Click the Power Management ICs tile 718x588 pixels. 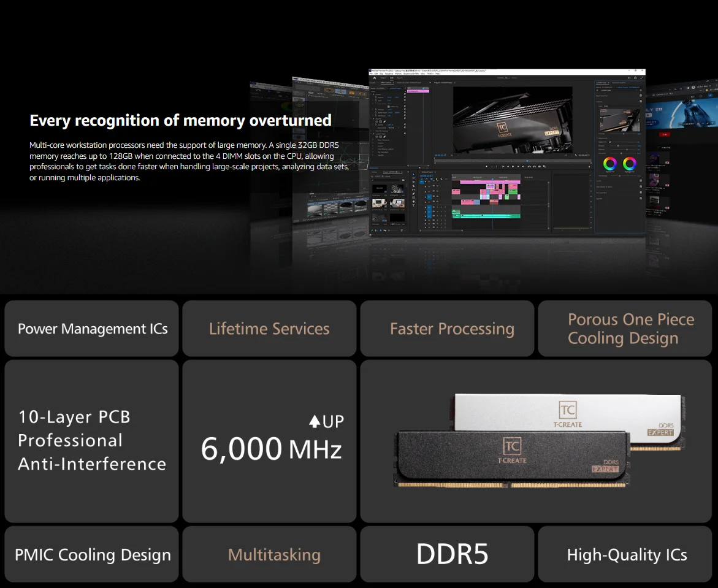point(91,329)
